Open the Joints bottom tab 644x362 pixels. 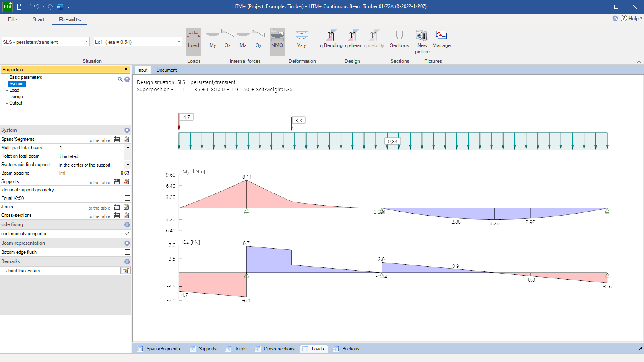coord(236,349)
